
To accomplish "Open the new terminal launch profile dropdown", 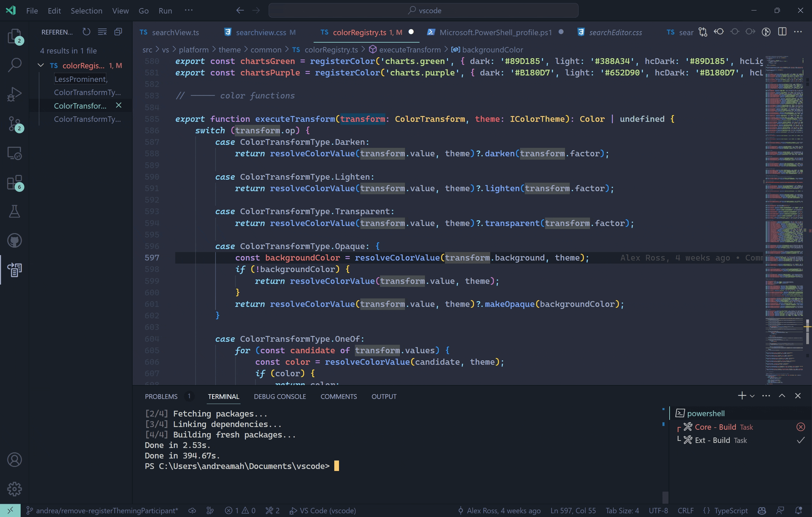I will [x=752, y=396].
